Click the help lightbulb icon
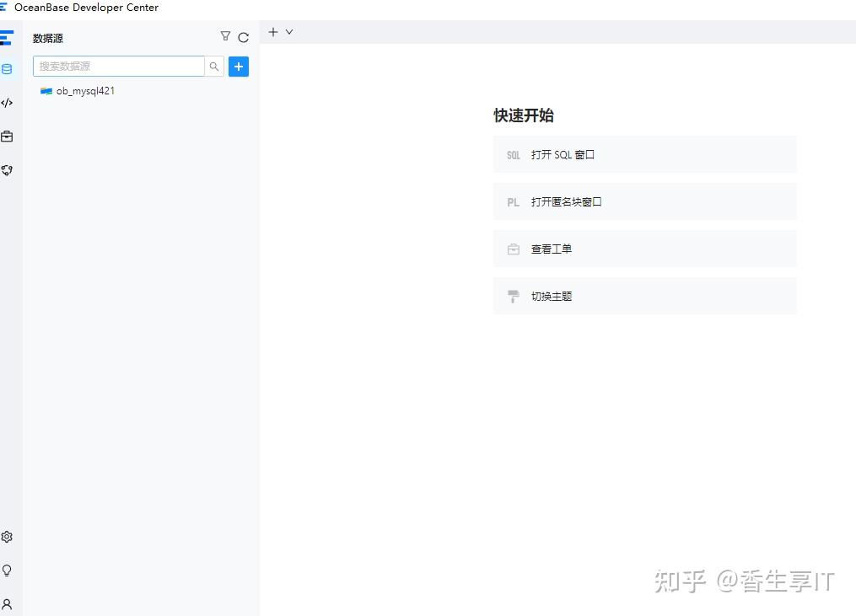856x616 pixels. pos(8,570)
